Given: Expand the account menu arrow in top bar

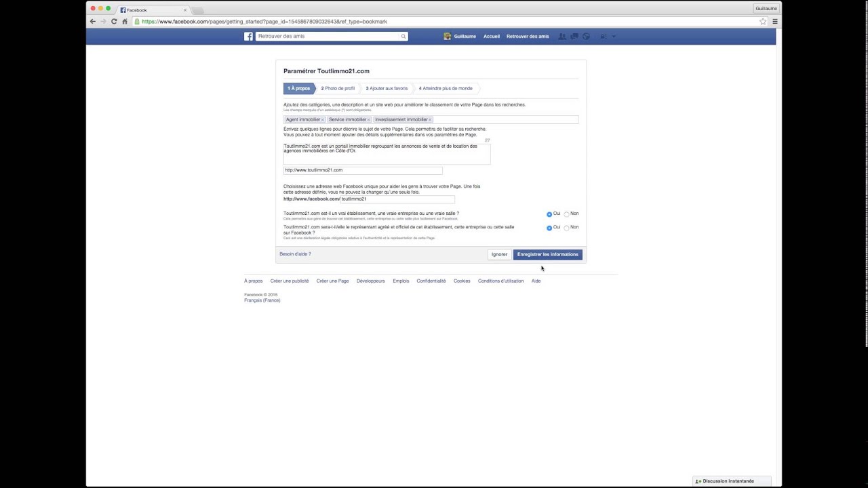Looking at the screenshot, I should (614, 37).
